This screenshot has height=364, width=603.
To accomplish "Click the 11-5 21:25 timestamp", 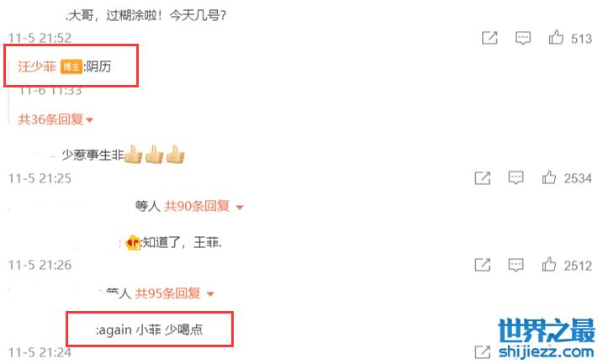I will 40,178.
